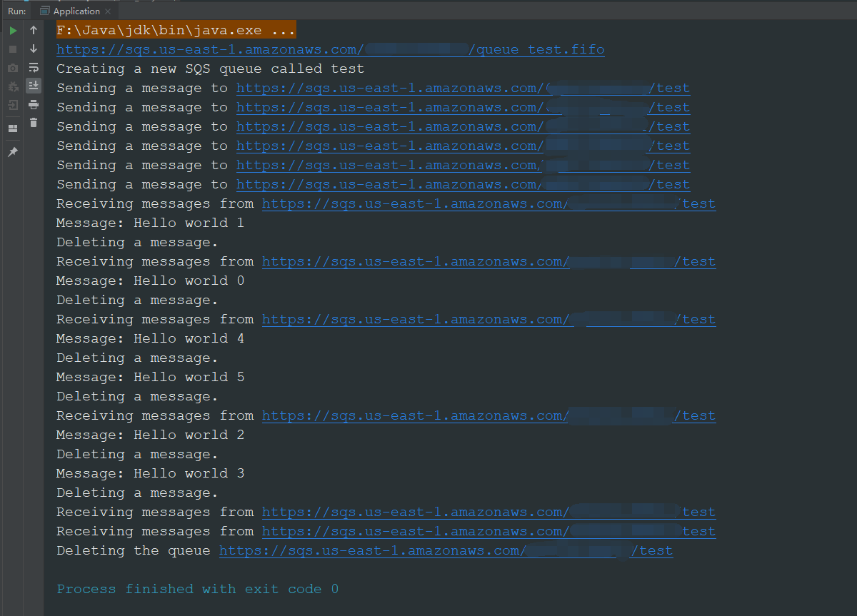Click the Stop process icon

[12, 49]
